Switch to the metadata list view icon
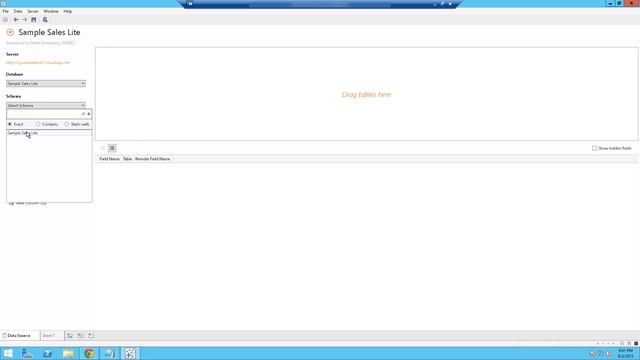Viewport: 640px width, 360px height. click(112, 148)
